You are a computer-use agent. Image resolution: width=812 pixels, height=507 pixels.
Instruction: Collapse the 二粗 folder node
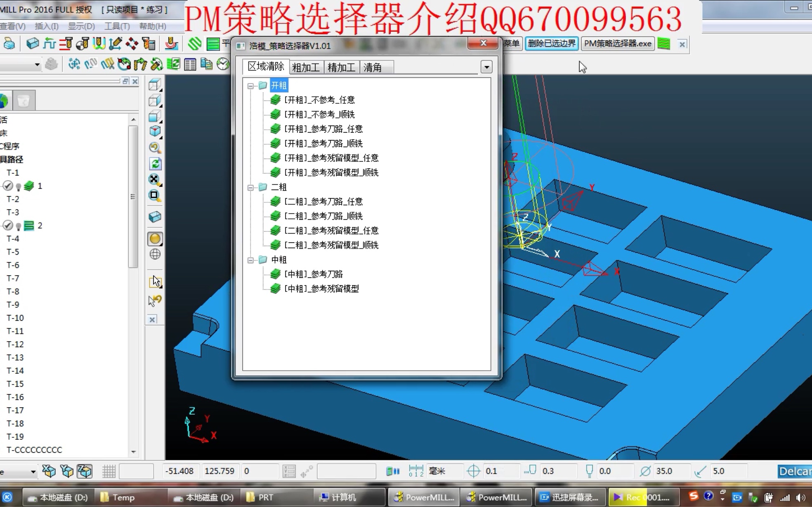pyautogui.click(x=250, y=187)
